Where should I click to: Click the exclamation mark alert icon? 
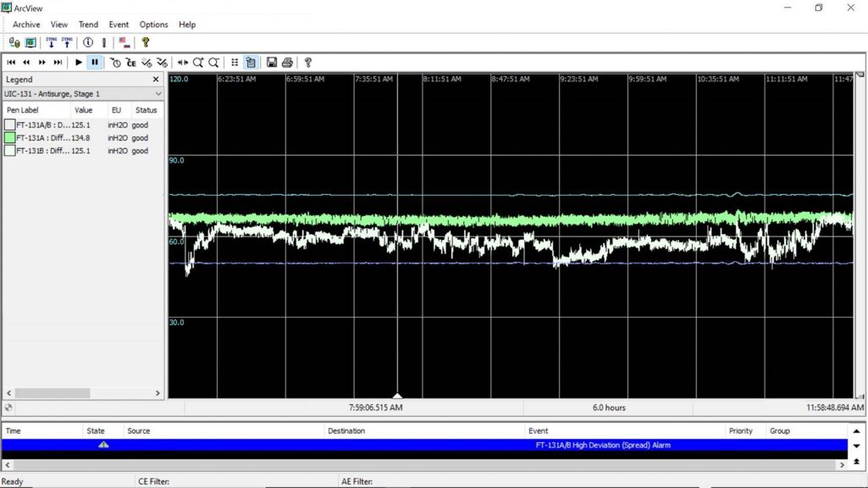(103, 42)
